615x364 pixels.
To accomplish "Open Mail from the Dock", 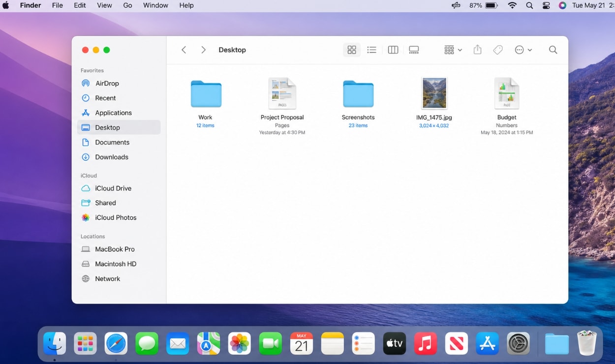I will point(178,343).
